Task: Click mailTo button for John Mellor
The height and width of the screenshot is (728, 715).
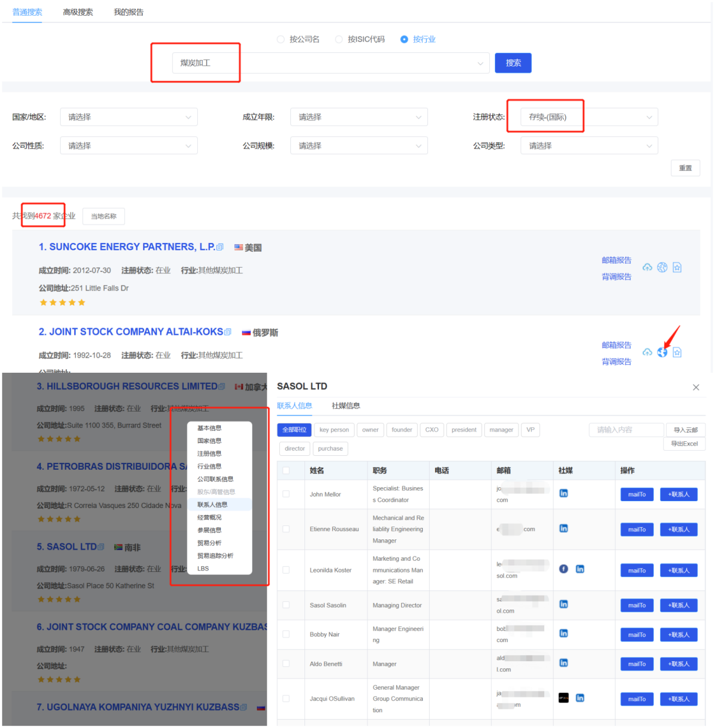Action: pyautogui.click(x=637, y=495)
